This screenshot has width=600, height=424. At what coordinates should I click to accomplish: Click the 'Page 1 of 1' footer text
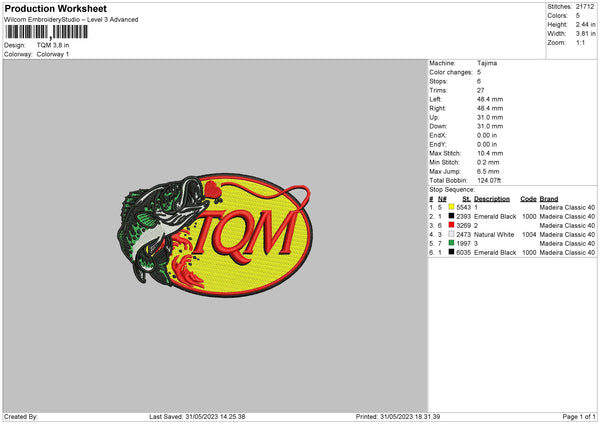[579, 417]
